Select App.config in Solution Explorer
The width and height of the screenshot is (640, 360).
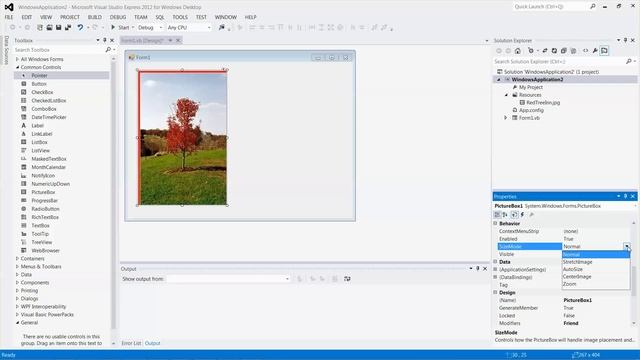click(x=531, y=110)
